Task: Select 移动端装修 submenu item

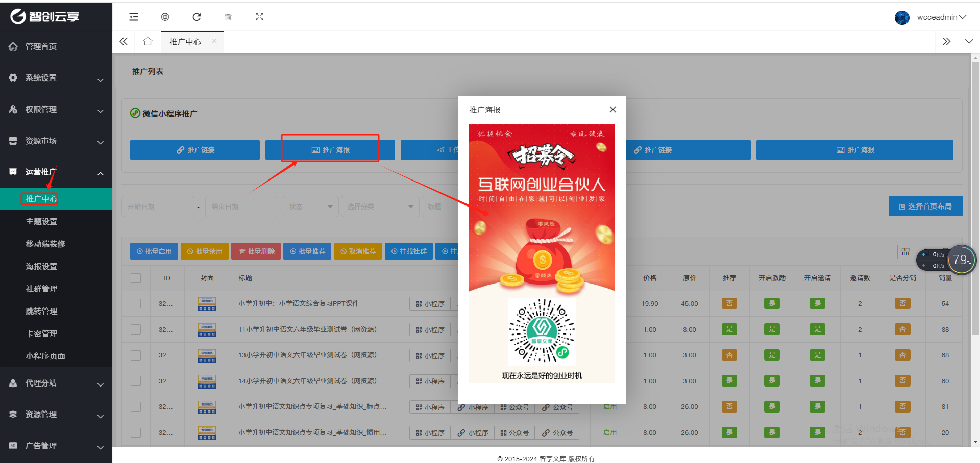Action: tap(56, 244)
